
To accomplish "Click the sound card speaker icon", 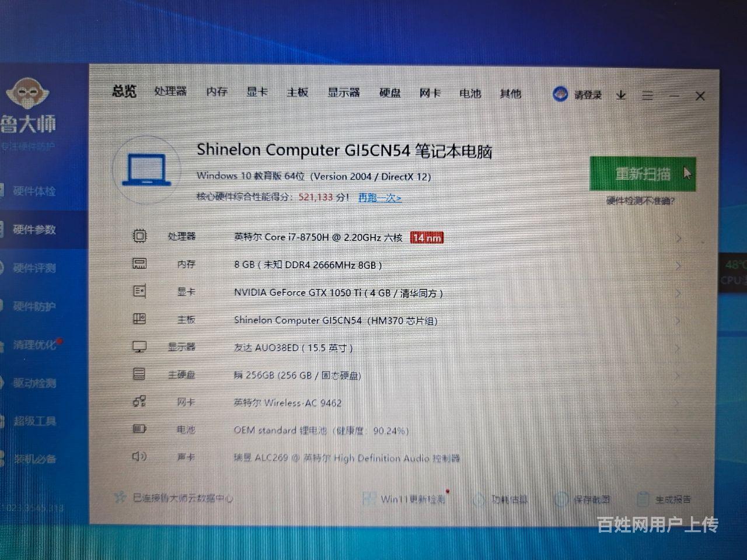I will 139,457.
